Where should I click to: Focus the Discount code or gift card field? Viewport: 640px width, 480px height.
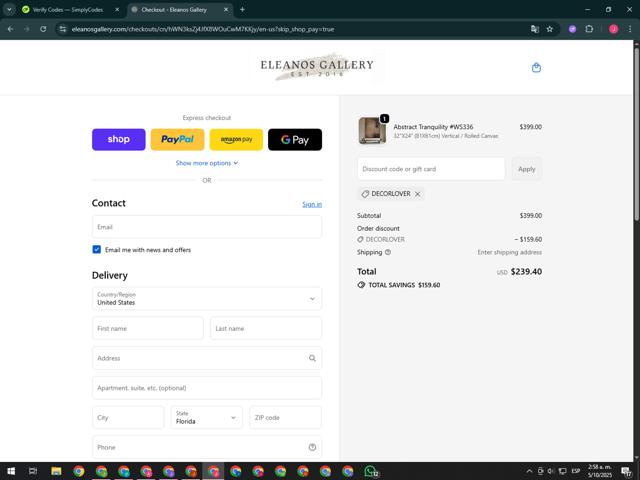point(431,169)
